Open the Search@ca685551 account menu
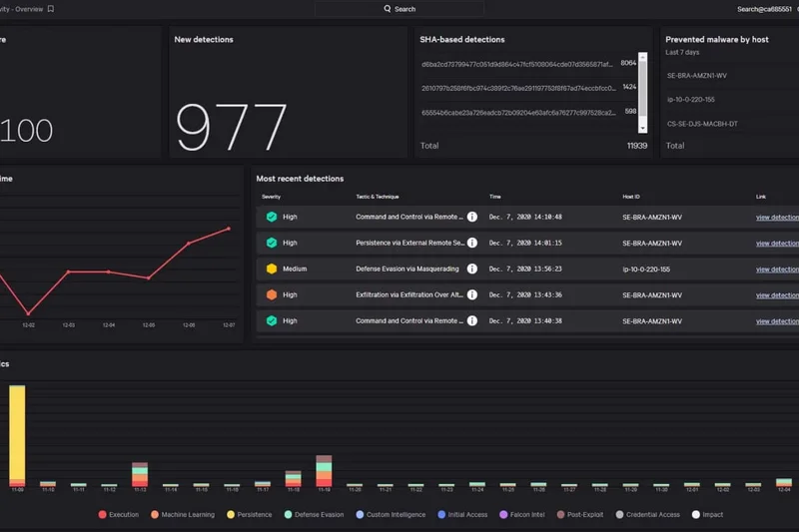The image size is (799, 532). click(x=763, y=9)
